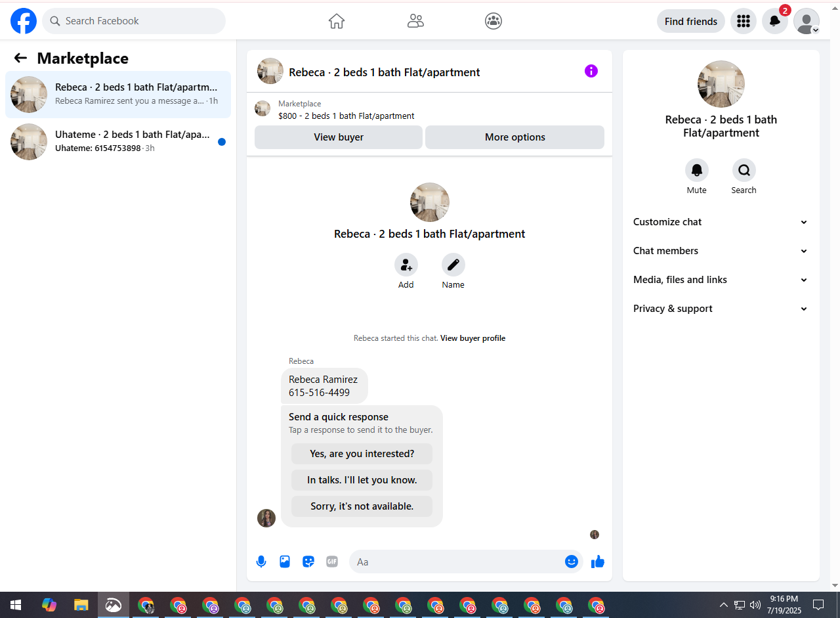The image size is (840, 618).
Task: Open File Explorer from taskbar
Action: [x=81, y=605]
